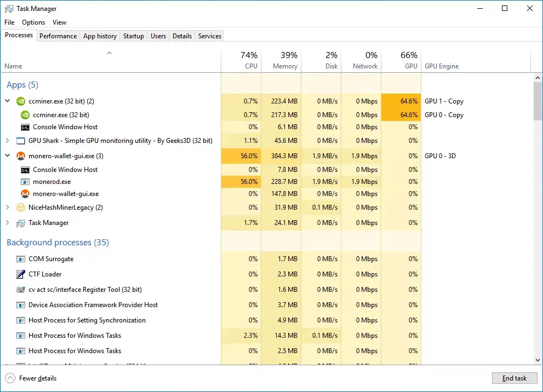Collapse the ccminer.exe process group
The width and height of the screenshot is (543, 392).
(x=8, y=101)
